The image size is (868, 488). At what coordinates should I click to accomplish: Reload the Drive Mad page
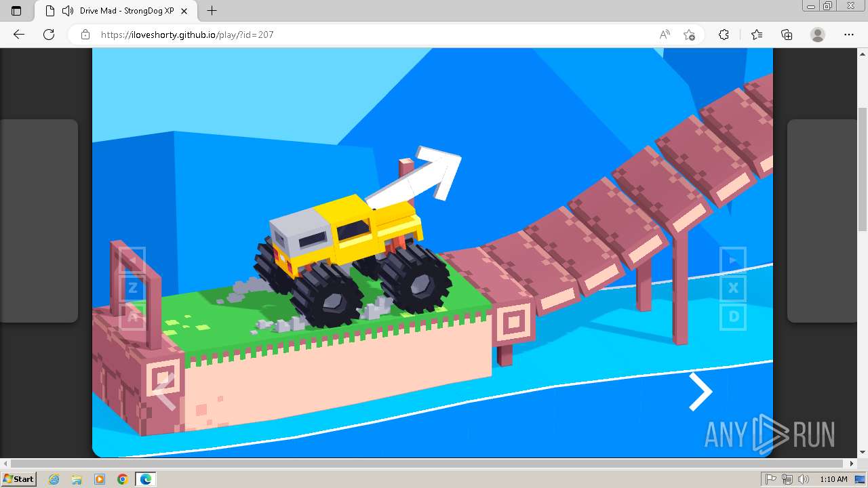pos(49,35)
